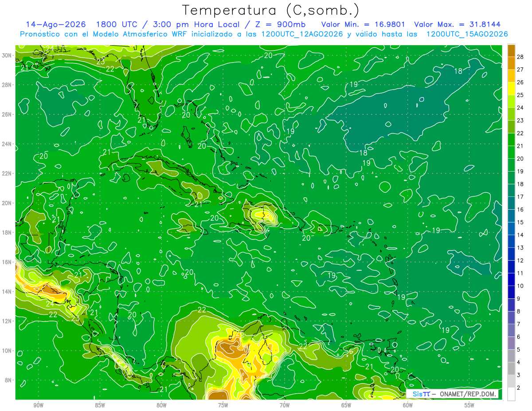This screenshot has height=411, width=532.
Task: Click the value "26" on the color legend
Action: point(520,82)
